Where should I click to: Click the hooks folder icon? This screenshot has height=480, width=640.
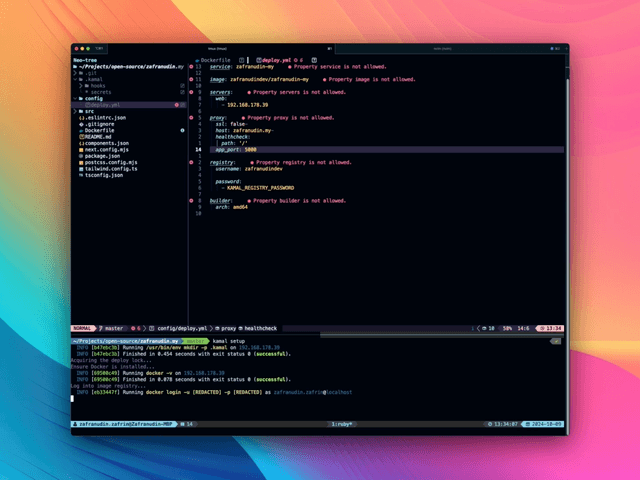(x=87, y=86)
